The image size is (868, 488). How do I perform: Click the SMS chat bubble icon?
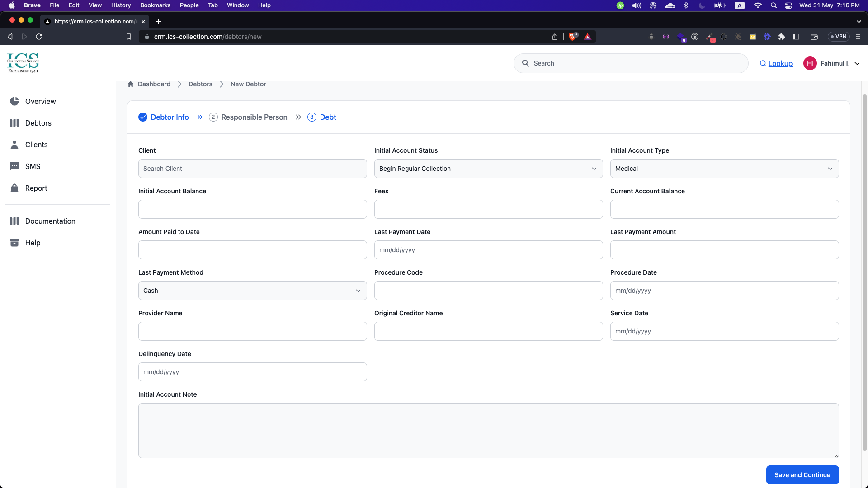click(x=14, y=166)
